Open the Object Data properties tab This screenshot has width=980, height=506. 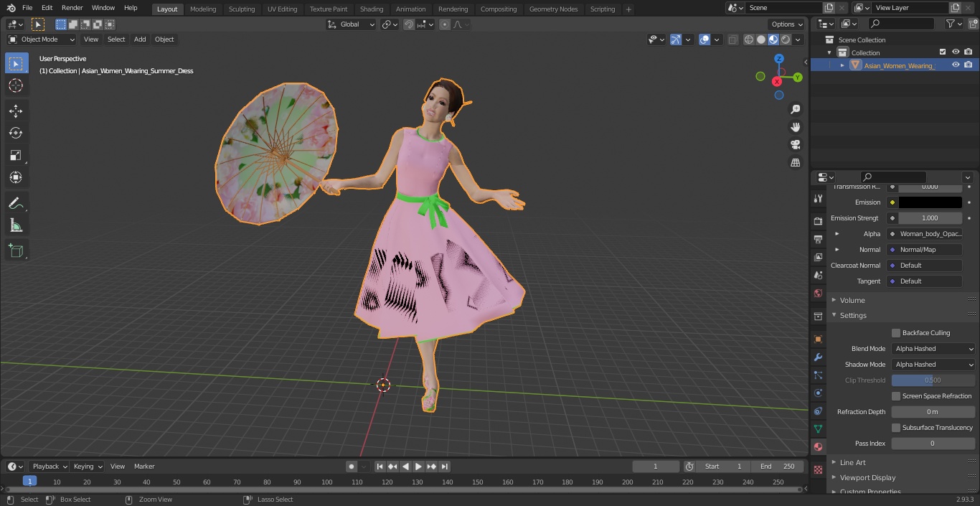(x=818, y=428)
